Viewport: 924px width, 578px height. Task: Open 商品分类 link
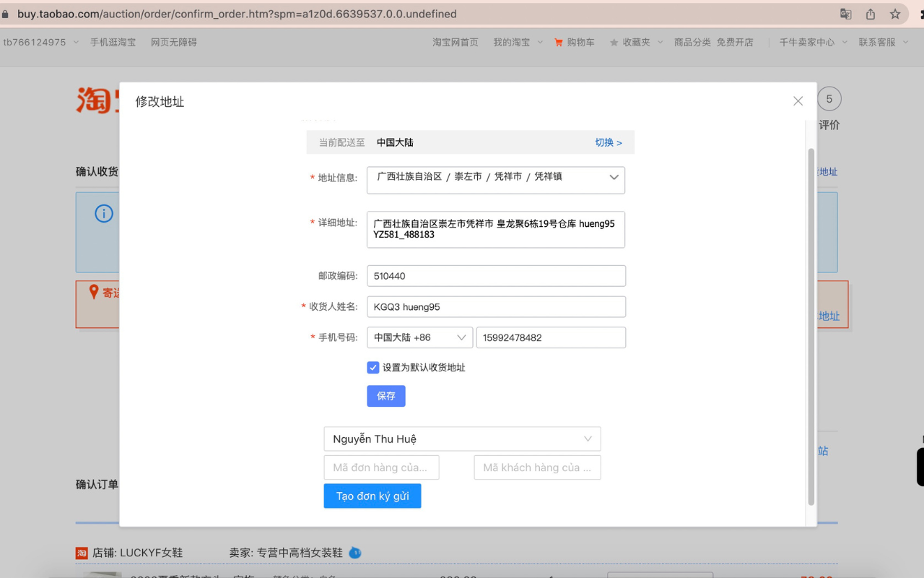[692, 43]
